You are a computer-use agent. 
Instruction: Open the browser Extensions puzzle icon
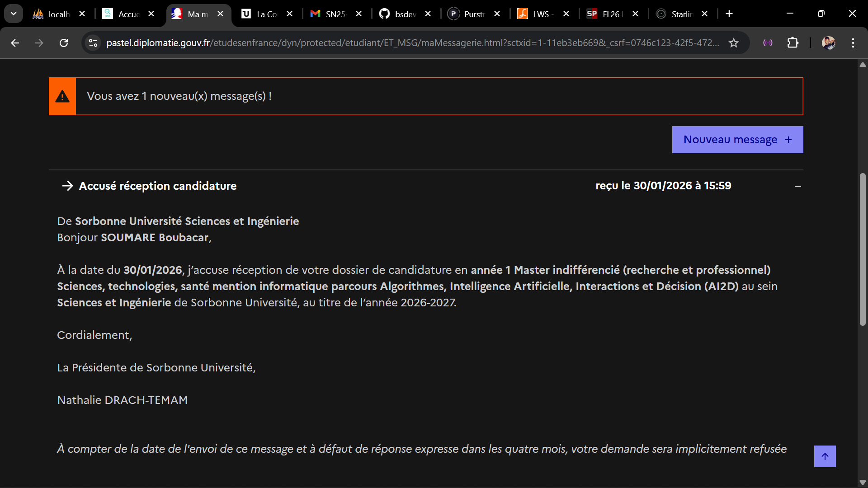[x=793, y=43]
